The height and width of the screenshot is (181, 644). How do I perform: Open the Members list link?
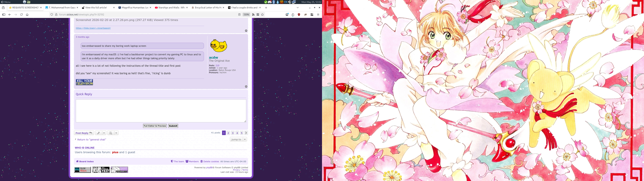pos(192,162)
